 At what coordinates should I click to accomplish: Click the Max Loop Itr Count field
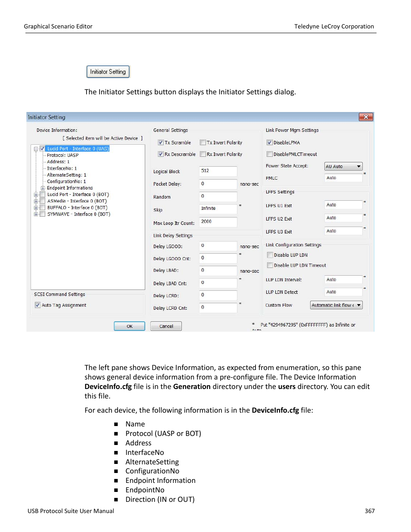[218, 222]
